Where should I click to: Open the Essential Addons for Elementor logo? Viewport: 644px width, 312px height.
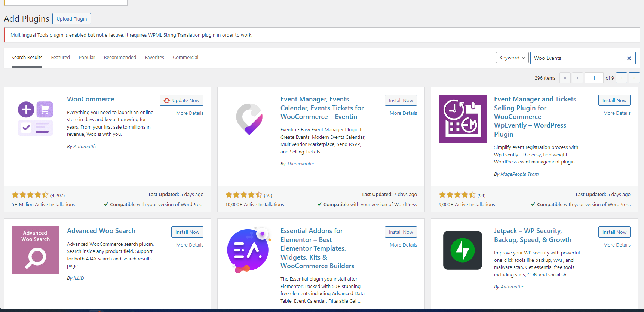coord(249,250)
